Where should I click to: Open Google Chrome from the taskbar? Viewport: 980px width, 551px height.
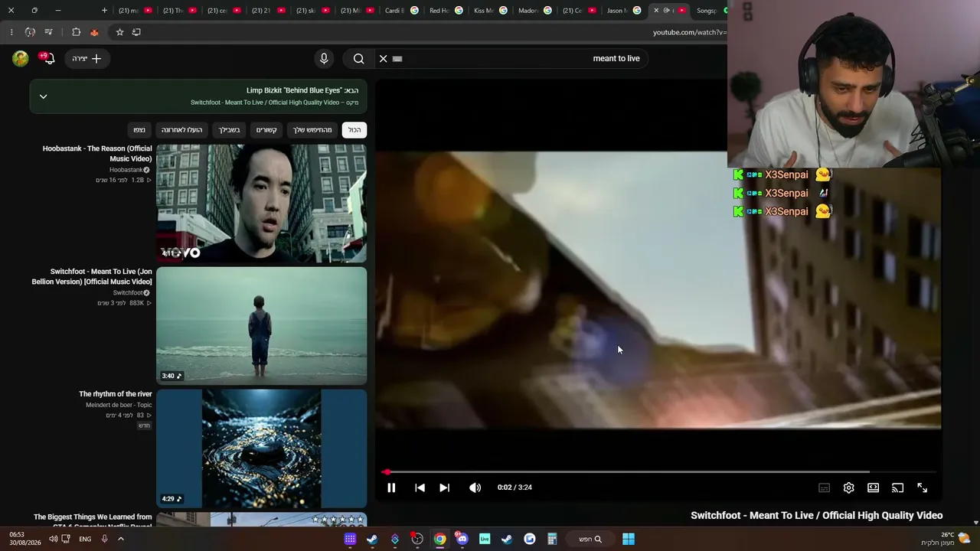pyautogui.click(x=439, y=539)
